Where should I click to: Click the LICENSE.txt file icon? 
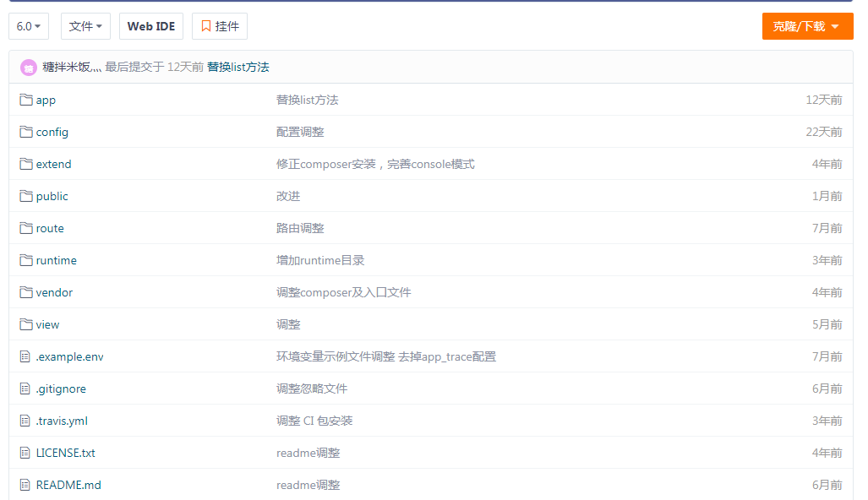pyautogui.click(x=25, y=453)
